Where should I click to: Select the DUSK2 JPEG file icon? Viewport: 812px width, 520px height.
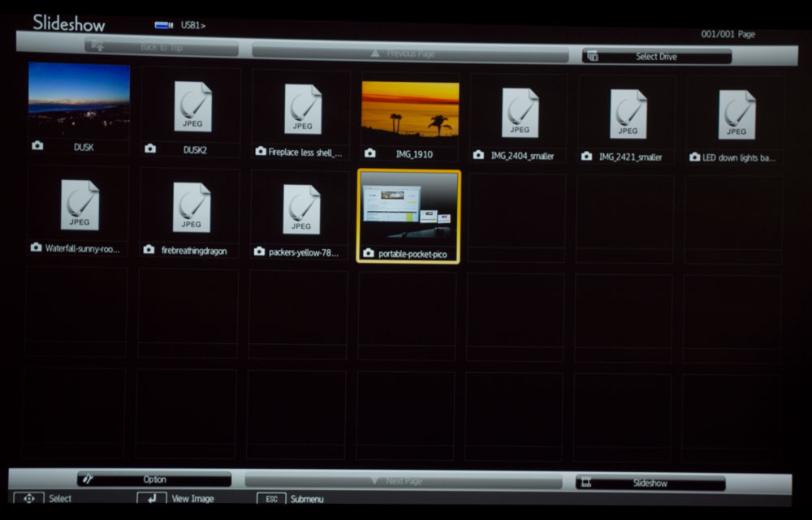pyautogui.click(x=192, y=106)
